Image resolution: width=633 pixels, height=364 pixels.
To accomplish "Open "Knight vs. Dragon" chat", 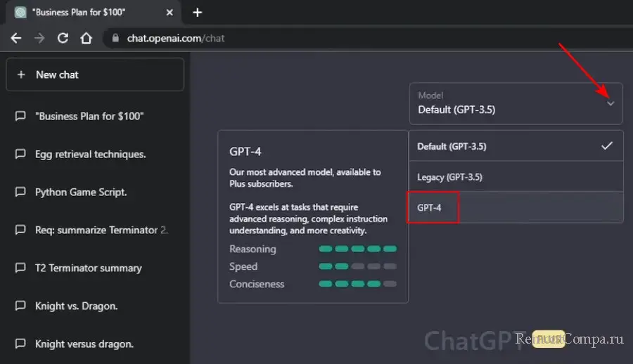I will 77,306.
